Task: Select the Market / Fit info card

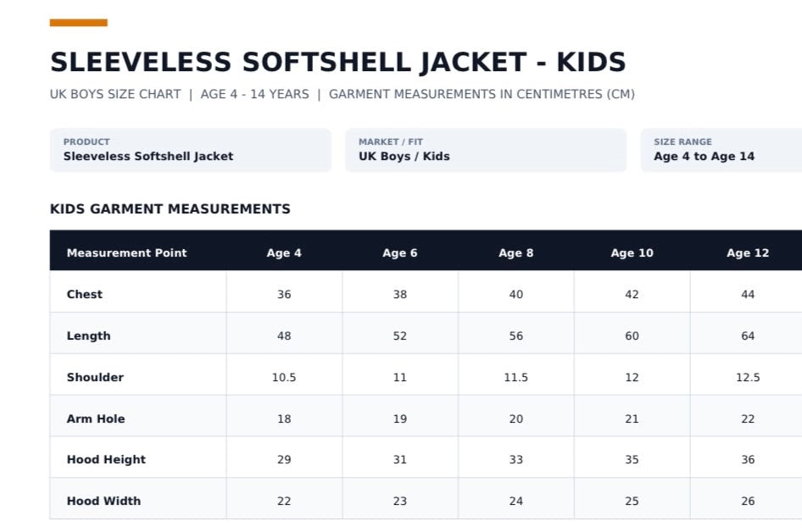Action: pos(486,150)
